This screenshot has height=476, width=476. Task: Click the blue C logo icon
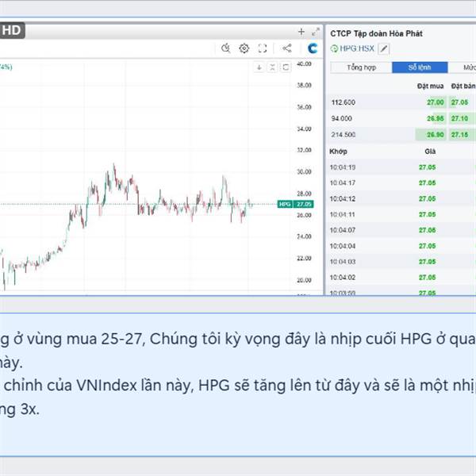point(313,48)
